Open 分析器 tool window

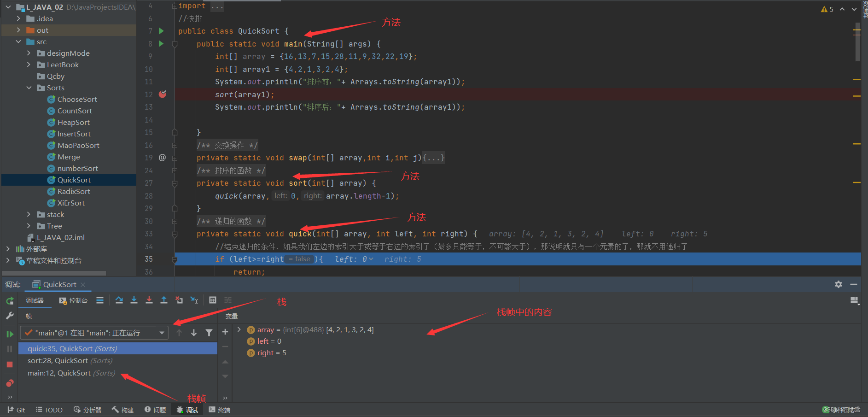(x=87, y=410)
